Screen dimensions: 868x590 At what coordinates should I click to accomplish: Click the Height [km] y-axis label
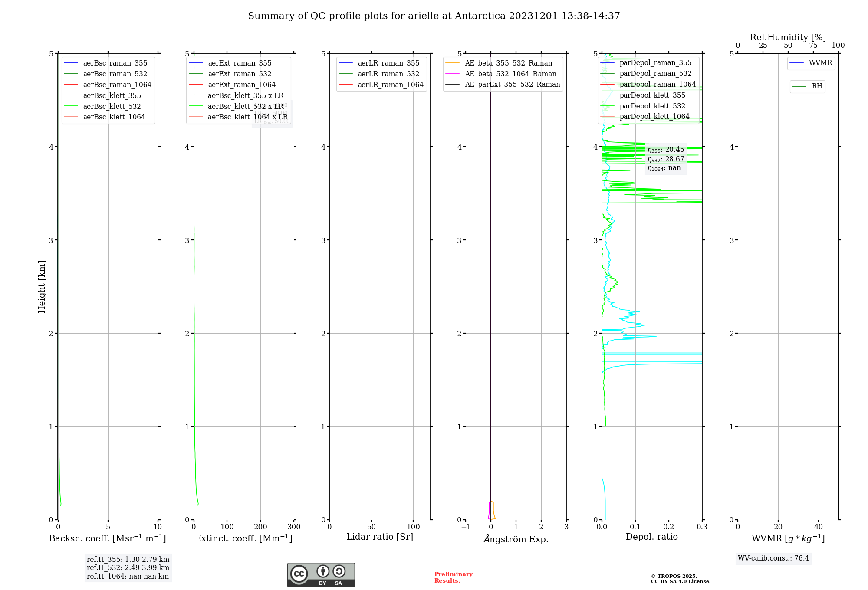point(42,287)
